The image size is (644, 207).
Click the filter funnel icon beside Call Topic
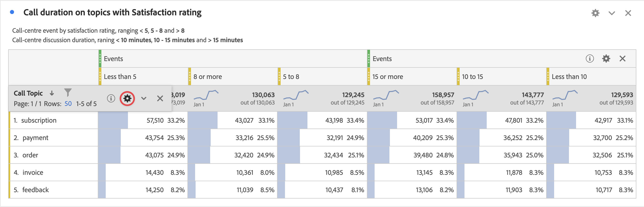[x=68, y=93]
